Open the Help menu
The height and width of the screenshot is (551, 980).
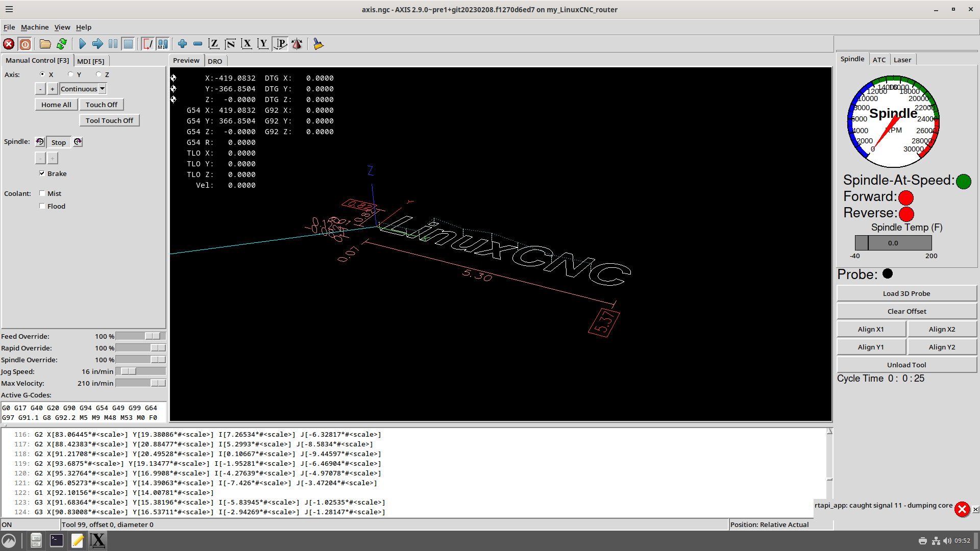(84, 27)
